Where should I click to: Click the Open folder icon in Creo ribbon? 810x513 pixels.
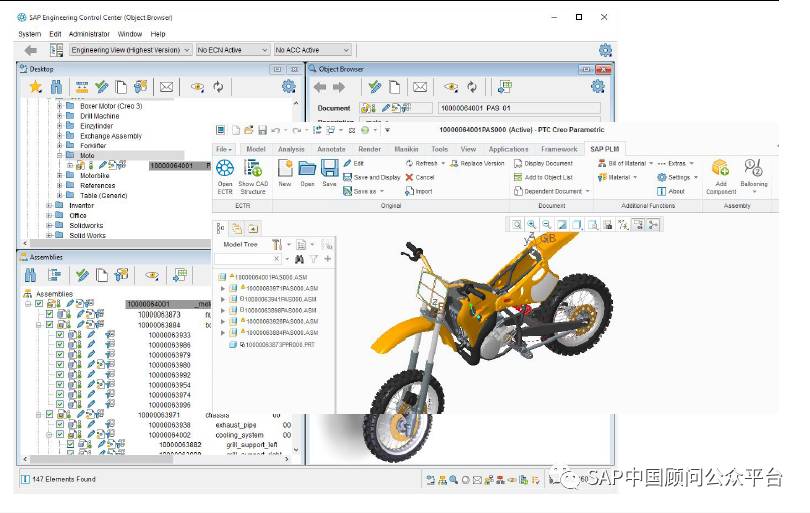(x=307, y=168)
